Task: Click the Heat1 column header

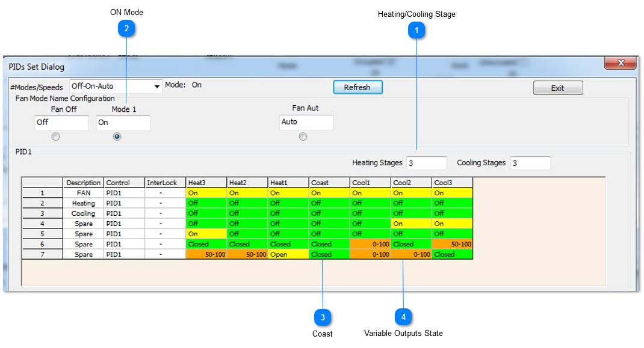Action: point(289,183)
